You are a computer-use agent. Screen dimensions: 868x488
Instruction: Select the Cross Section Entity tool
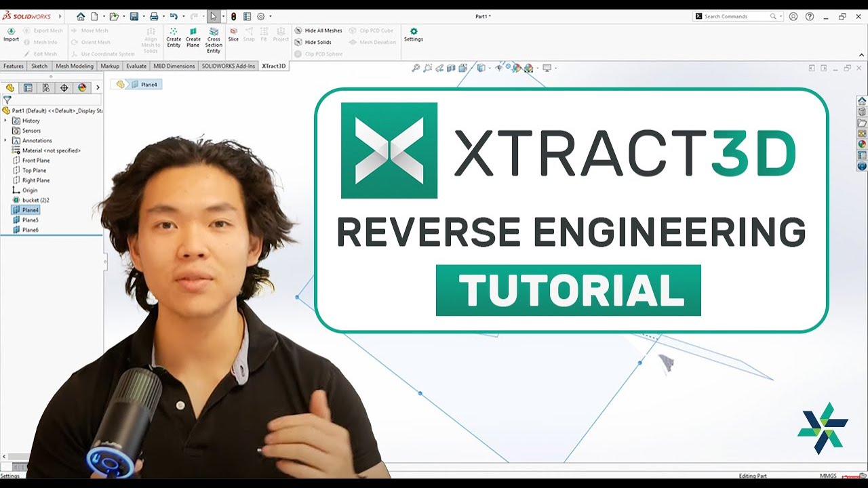click(214, 40)
